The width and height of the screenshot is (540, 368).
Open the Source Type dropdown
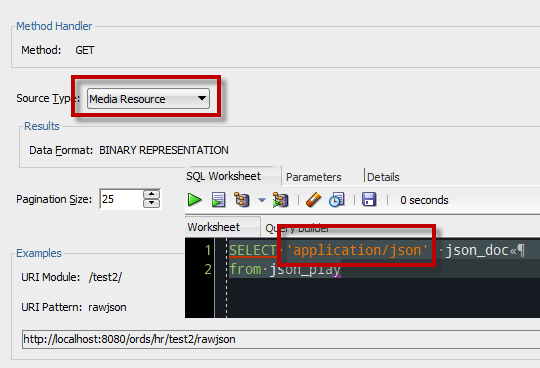coord(148,99)
